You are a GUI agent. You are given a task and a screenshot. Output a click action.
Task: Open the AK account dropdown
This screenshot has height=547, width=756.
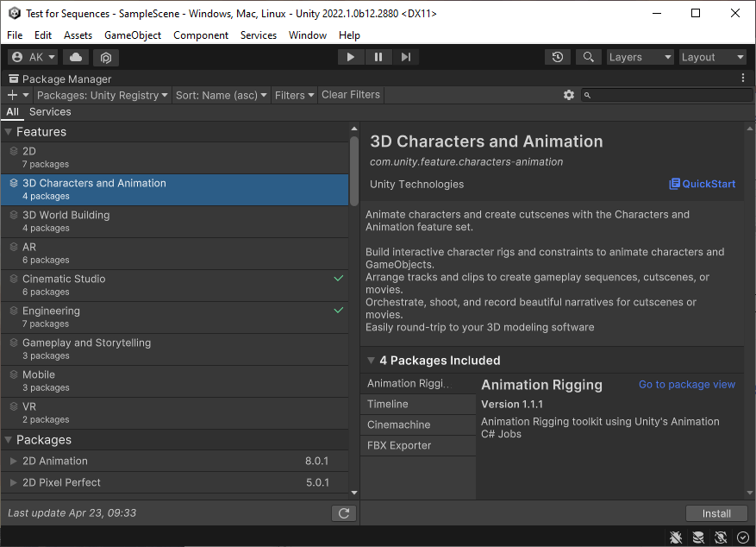(x=33, y=58)
